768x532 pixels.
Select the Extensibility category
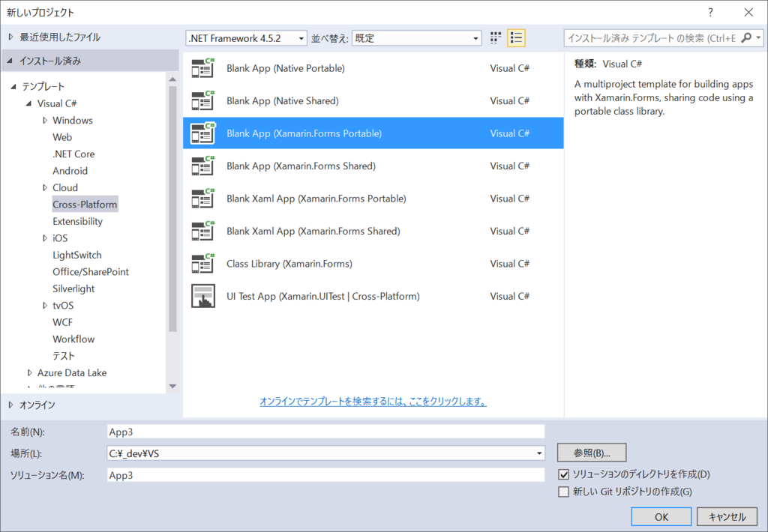[77, 221]
